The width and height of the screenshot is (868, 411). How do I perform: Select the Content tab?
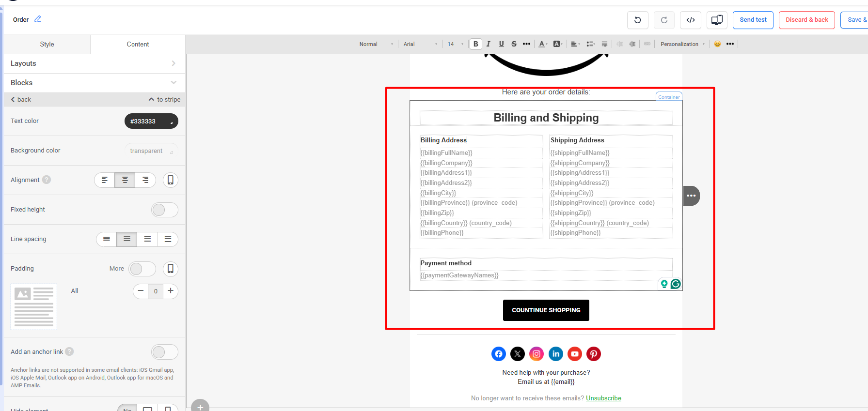point(138,44)
